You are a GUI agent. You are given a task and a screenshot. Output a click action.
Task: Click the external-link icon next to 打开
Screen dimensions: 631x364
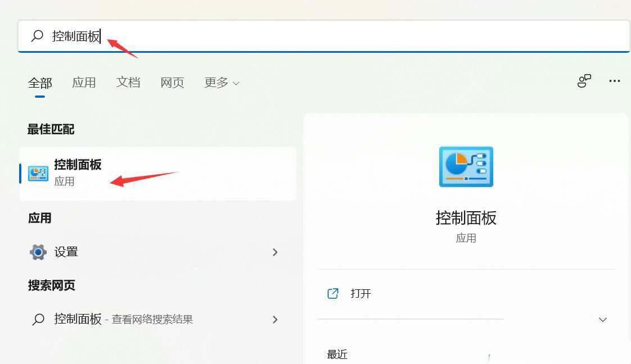click(333, 293)
